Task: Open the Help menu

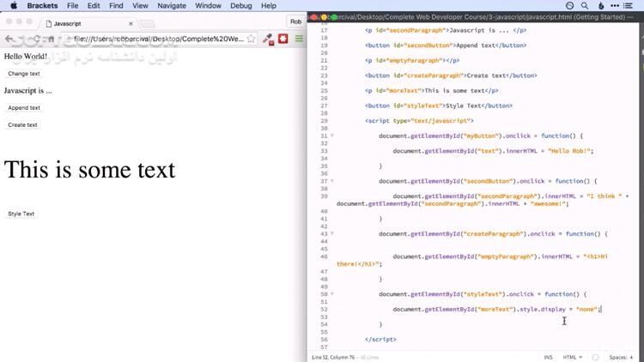Action: pyautogui.click(x=269, y=6)
